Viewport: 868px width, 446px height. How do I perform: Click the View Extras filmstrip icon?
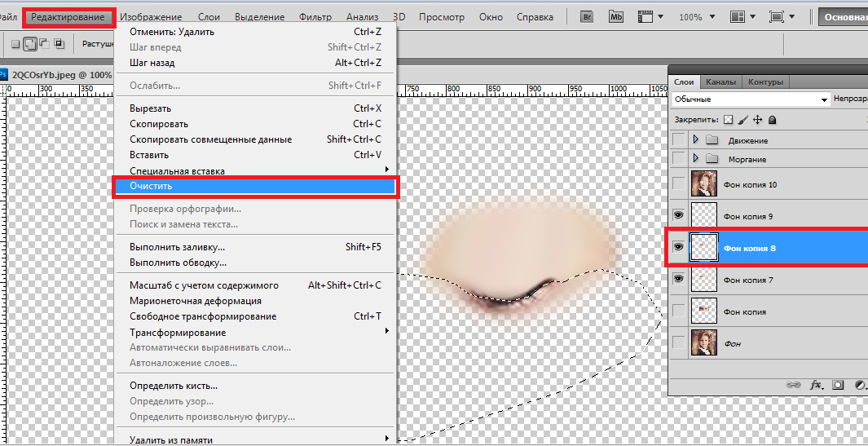point(645,16)
